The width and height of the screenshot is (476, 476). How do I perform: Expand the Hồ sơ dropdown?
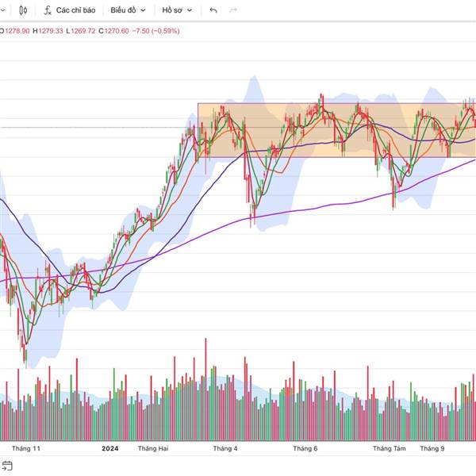(x=178, y=10)
